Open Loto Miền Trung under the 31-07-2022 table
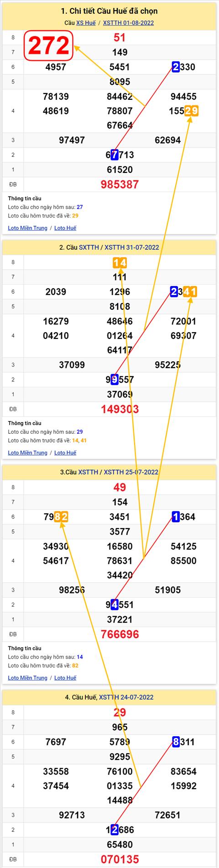Image resolution: width=219 pixels, height=868 pixels. [x=27, y=453]
